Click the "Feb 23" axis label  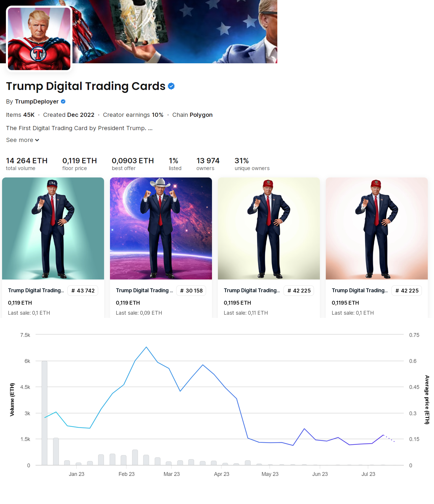(127, 474)
